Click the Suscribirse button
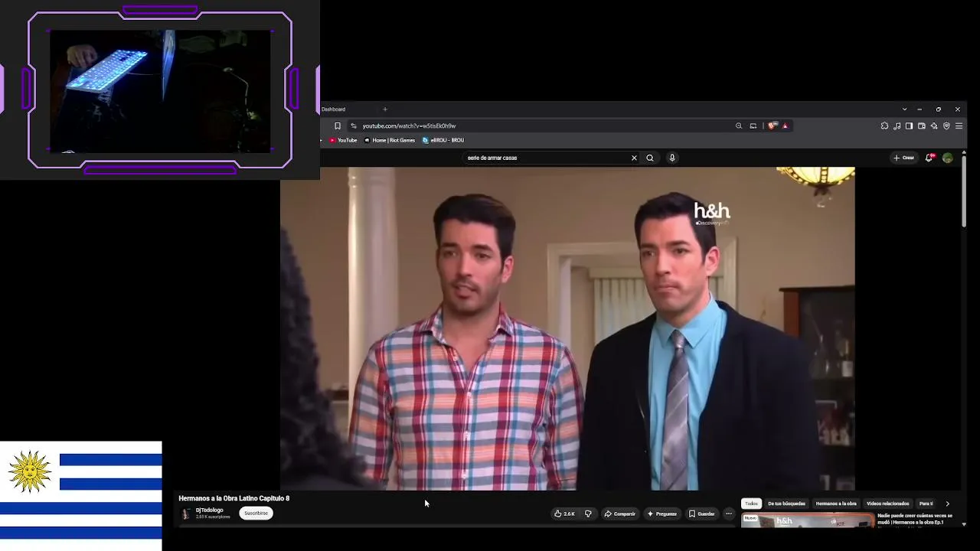This screenshot has height=551, width=980. (x=256, y=514)
